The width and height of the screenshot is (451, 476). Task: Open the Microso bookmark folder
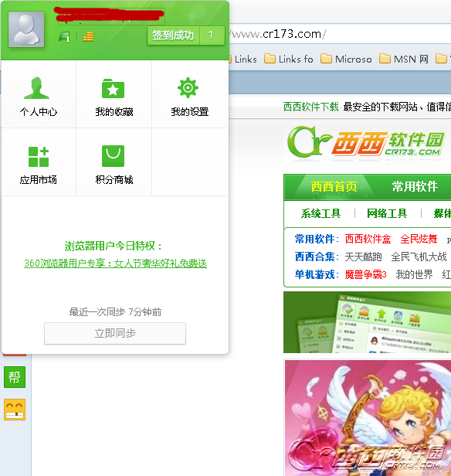click(346, 59)
